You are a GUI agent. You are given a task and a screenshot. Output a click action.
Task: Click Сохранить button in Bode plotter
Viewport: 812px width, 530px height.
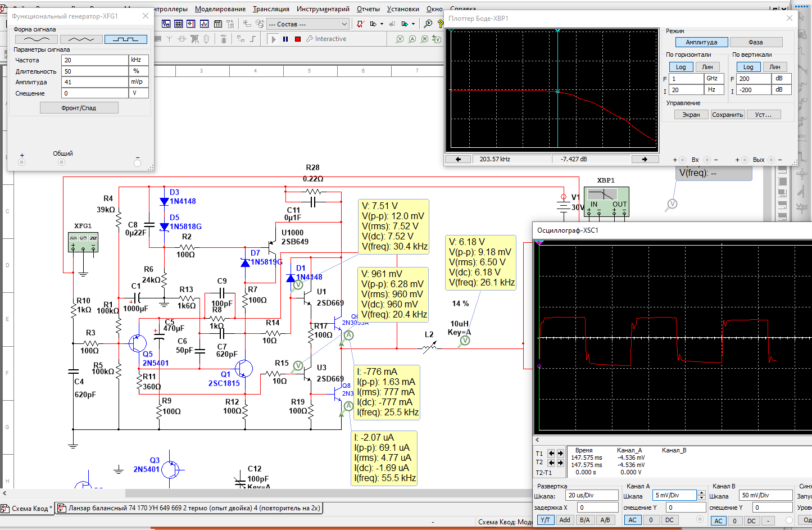[728, 115]
